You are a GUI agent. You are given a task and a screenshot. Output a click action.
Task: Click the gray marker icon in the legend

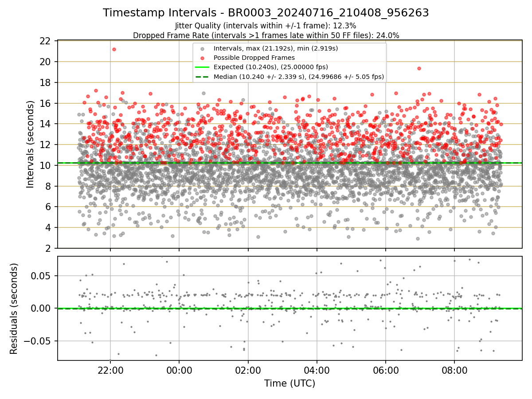pyautogui.click(x=202, y=49)
